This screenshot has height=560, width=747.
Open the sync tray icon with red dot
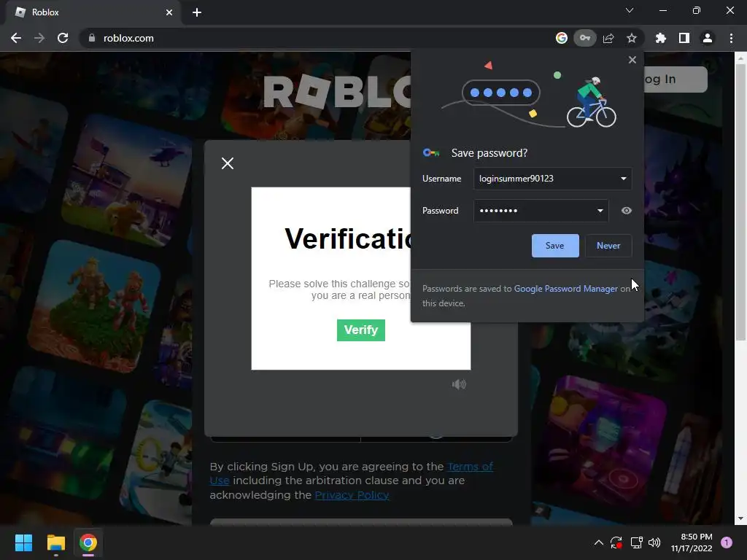point(616,542)
